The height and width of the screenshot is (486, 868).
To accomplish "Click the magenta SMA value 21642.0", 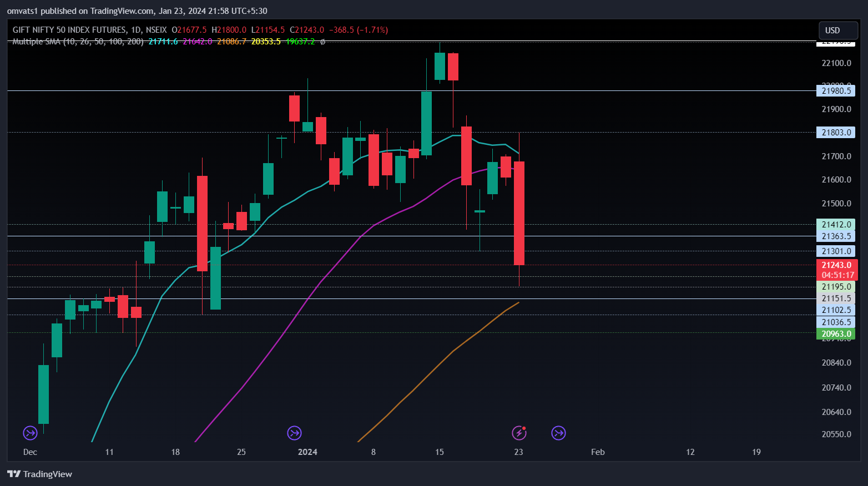I will click(198, 42).
